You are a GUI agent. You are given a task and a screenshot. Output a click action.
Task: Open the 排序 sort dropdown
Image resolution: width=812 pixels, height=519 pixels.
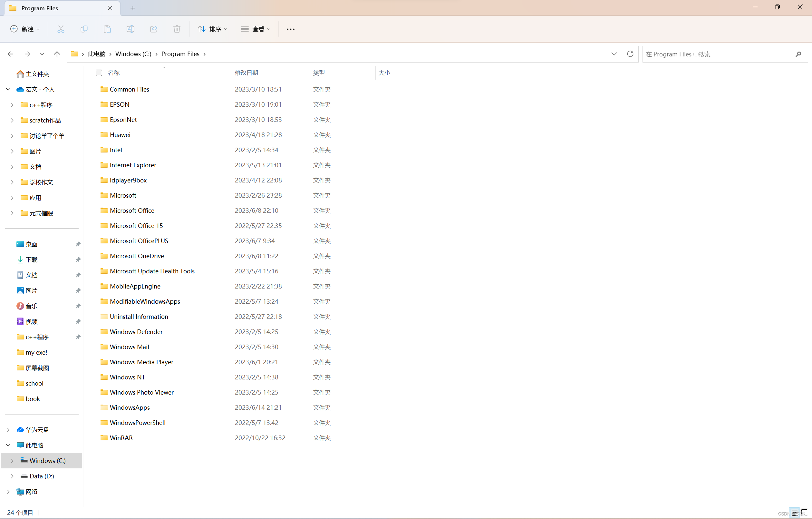[x=212, y=29]
